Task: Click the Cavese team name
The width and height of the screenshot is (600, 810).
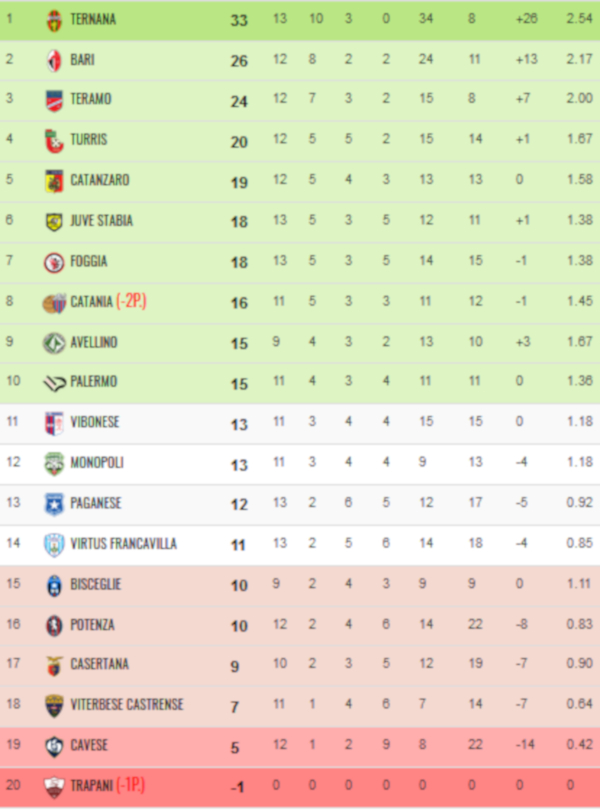Action: 90,746
